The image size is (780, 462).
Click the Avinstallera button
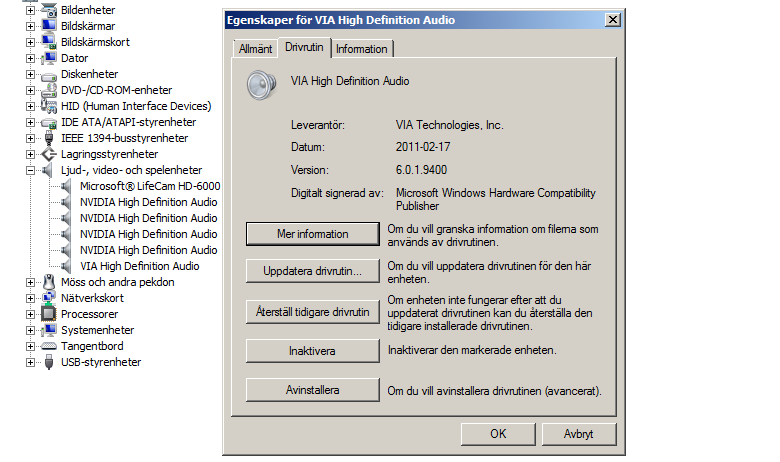click(x=312, y=390)
